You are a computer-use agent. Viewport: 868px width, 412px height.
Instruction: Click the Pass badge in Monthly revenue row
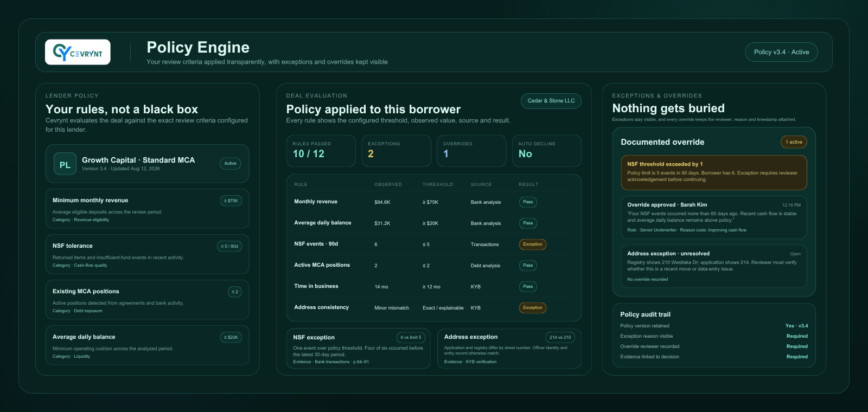point(528,202)
